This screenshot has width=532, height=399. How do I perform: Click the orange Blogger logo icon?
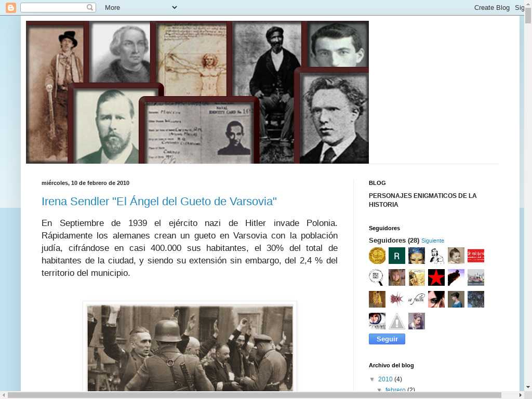click(11, 7)
